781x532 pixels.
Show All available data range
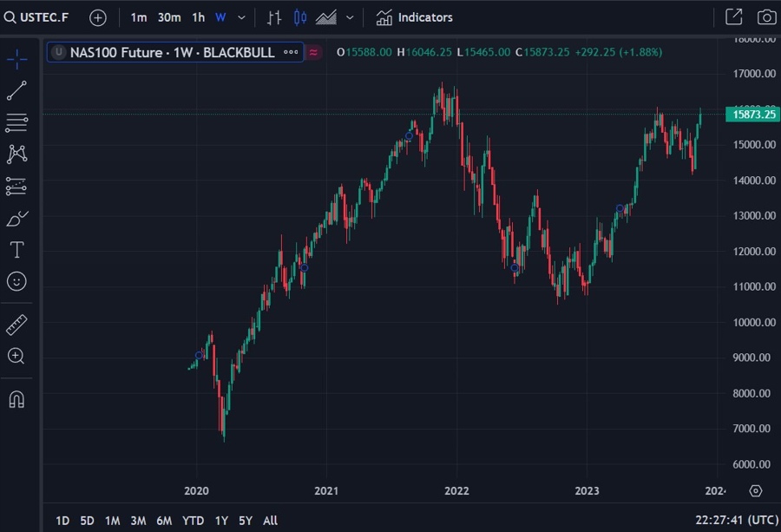point(270,521)
